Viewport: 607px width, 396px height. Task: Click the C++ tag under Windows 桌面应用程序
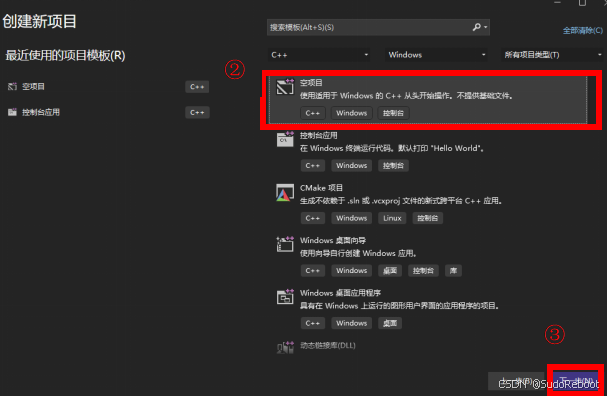[x=313, y=323]
